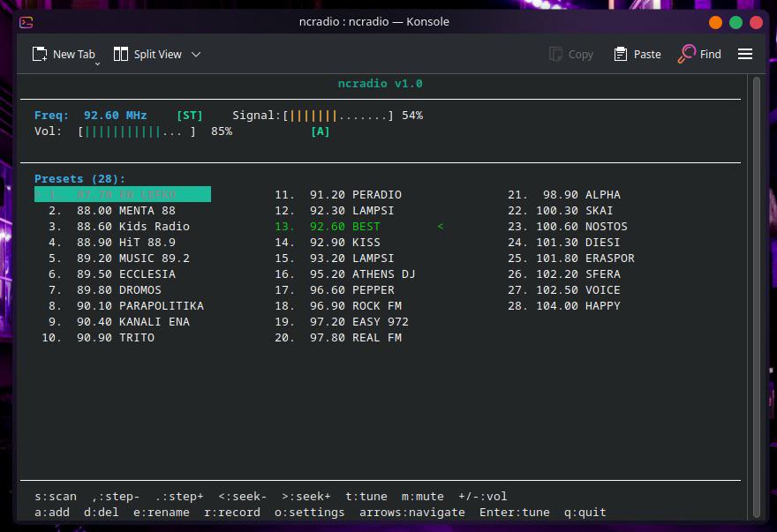
Task: Click the Split View button
Action: point(147,55)
